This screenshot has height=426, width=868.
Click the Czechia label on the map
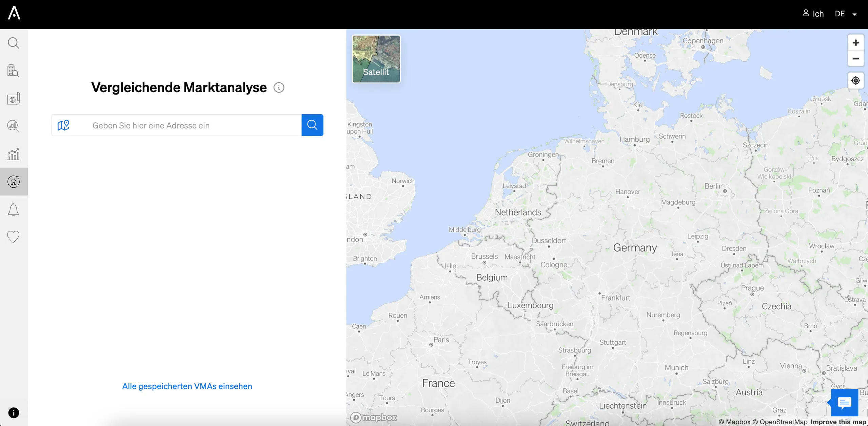(777, 306)
